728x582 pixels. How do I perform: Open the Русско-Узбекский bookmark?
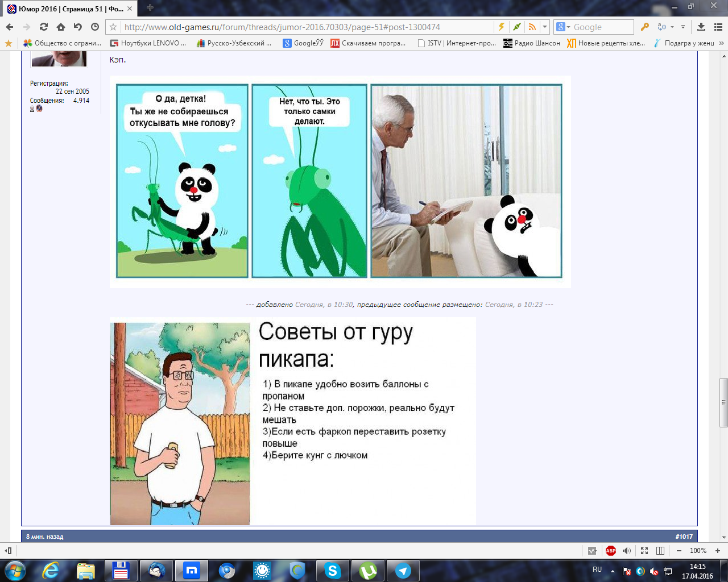pos(234,43)
